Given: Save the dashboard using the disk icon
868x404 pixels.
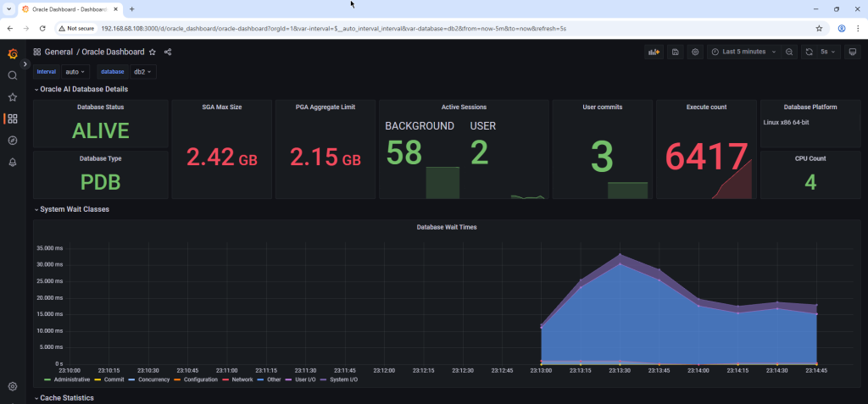Looking at the screenshot, I should [x=676, y=52].
